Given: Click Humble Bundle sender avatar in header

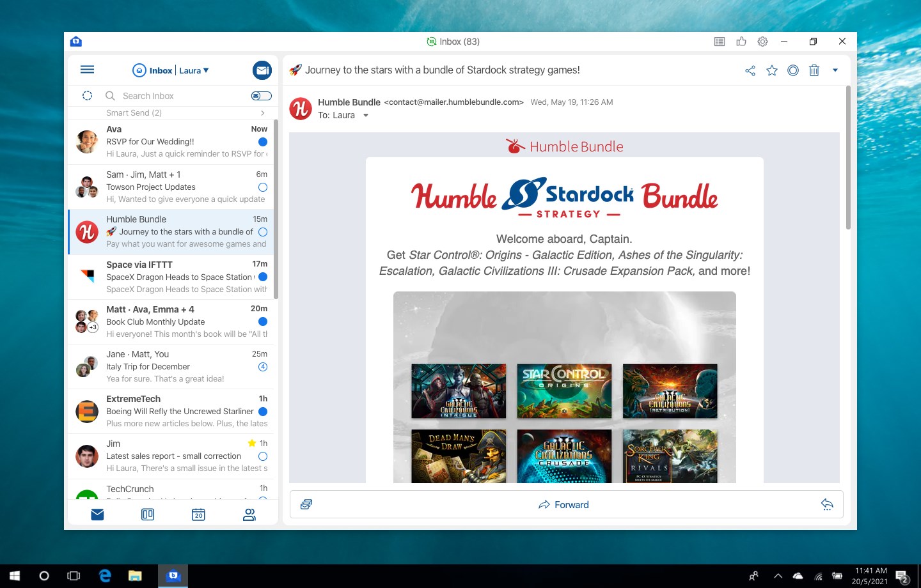Looking at the screenshot, I should (x=301, y=109).
